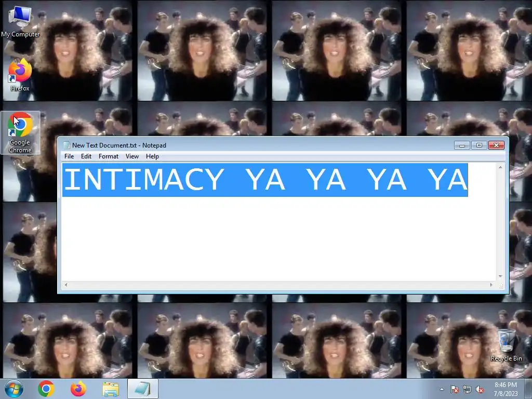The image size is (532, 399).
Task: Open the Edit menu in Notepad
Action: [x=86, y=156]
